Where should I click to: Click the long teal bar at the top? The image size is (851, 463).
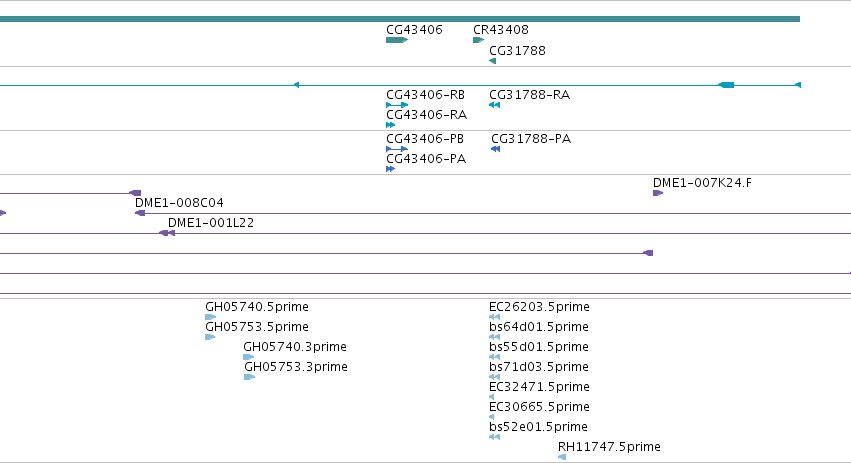(400, 19)
